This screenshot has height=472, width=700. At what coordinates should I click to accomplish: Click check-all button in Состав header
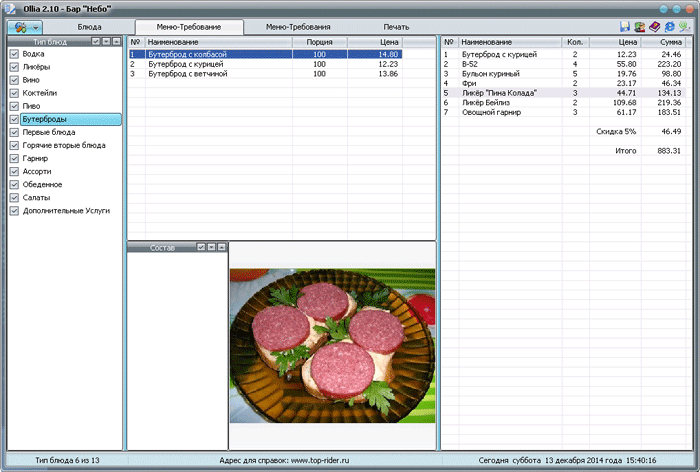[x=201, y=246]
